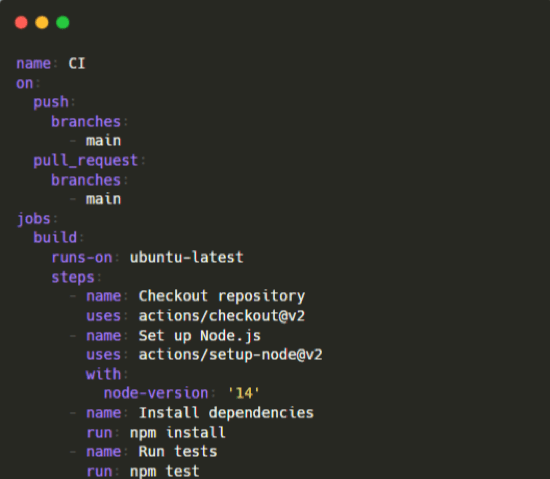The width and height of the screenshot is (550, 479).
Task: Click the 'npm install' command
Action: [178, 433]
